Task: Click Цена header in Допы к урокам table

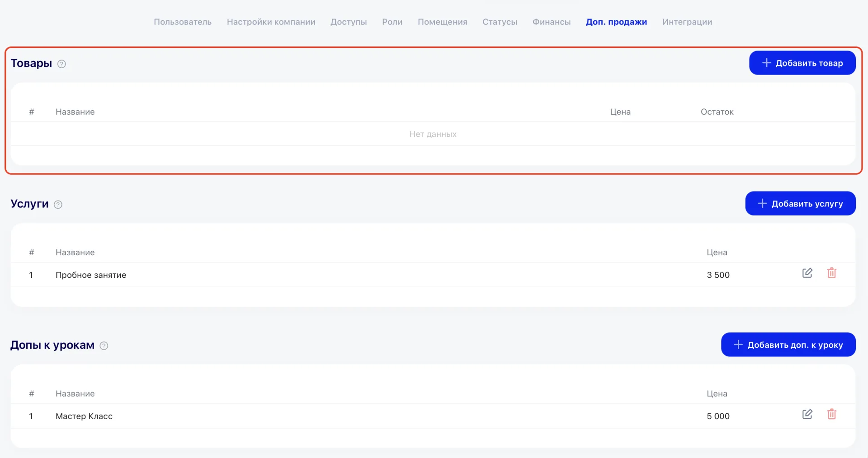Action: (717, 393)
